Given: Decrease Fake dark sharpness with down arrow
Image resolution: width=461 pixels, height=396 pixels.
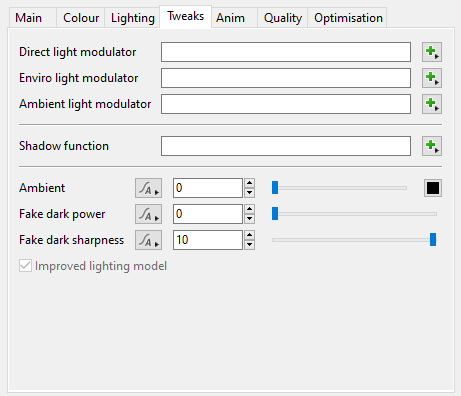Looking at the screenshot, I should point(249,245).
